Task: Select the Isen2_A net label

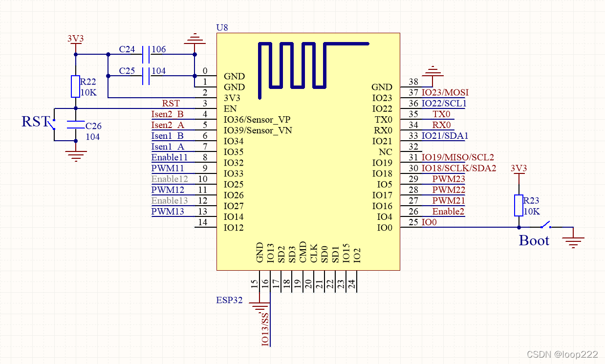Action: (x=168, y=125)
